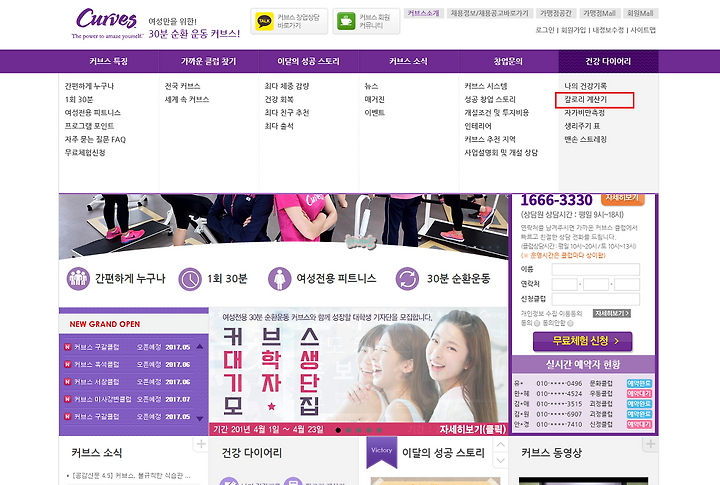
Task: Open the 세계 속 커브스 submenu link
Action: click(x=187, y=100)
